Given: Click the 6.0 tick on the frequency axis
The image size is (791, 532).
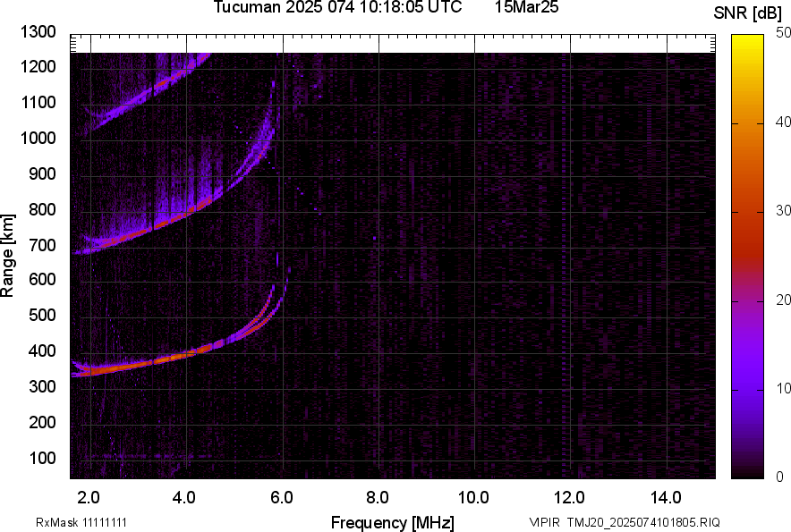Looking at the screenshot, I should (282, 496).
